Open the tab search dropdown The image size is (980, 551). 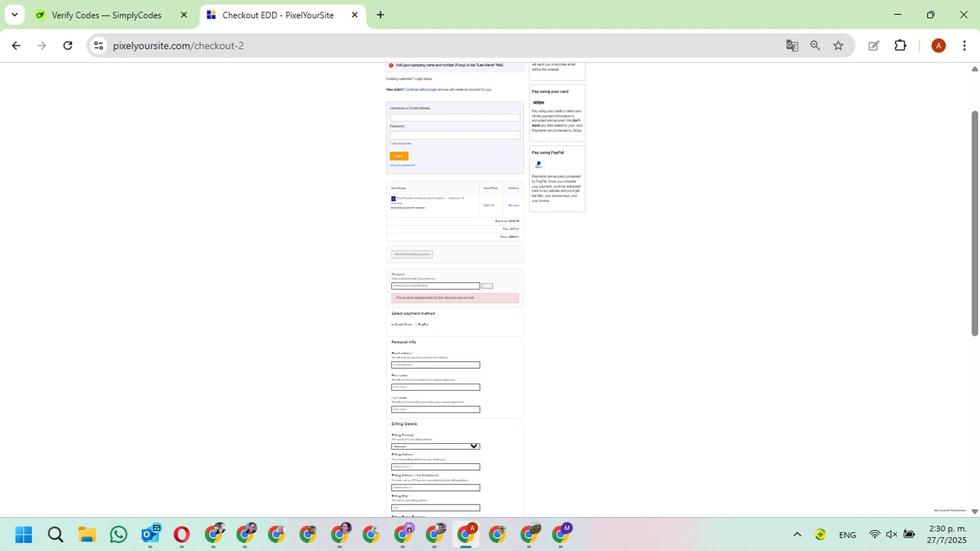click(x=14, y=15)
